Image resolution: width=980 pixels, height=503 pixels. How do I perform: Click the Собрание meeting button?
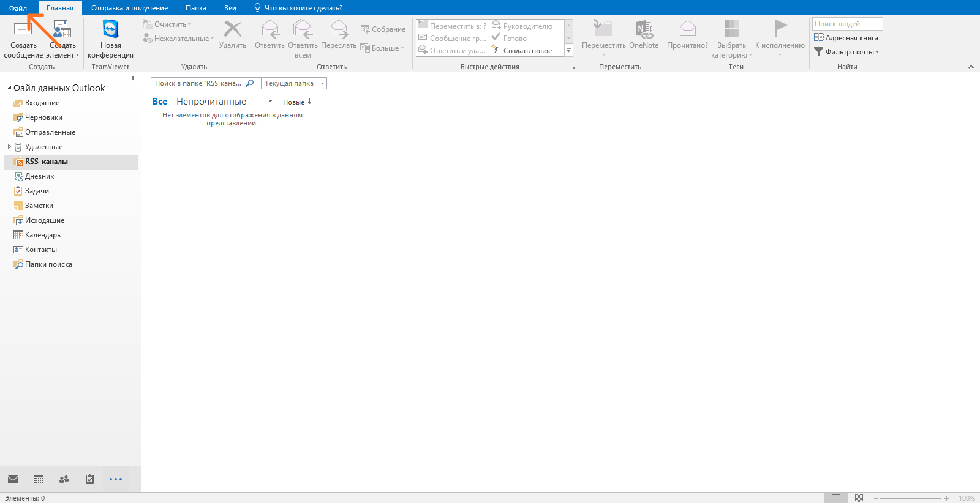(383, 29)
